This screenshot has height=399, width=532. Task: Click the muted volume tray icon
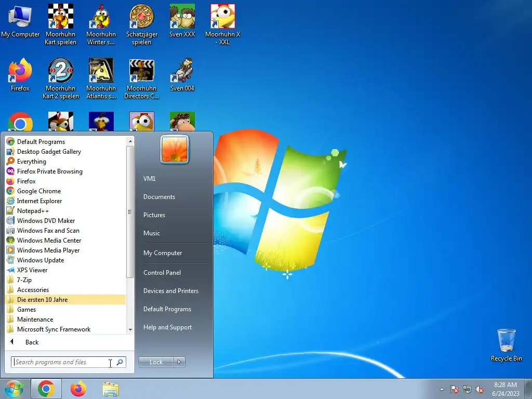click(480, 390)
